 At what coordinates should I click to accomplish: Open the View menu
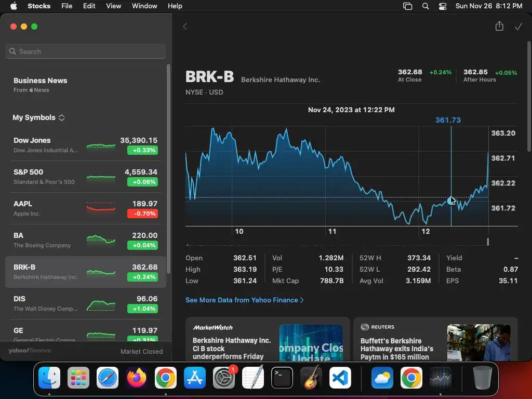click(113, 6)
